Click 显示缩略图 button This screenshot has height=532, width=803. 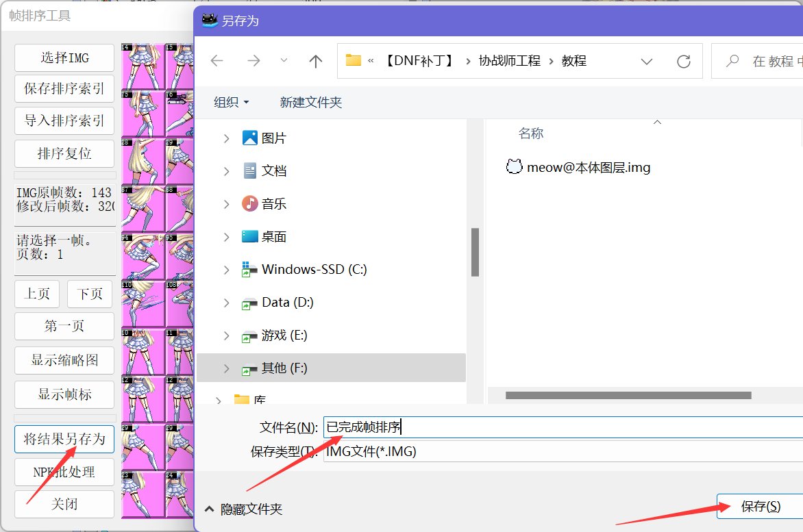coord(64,361)
